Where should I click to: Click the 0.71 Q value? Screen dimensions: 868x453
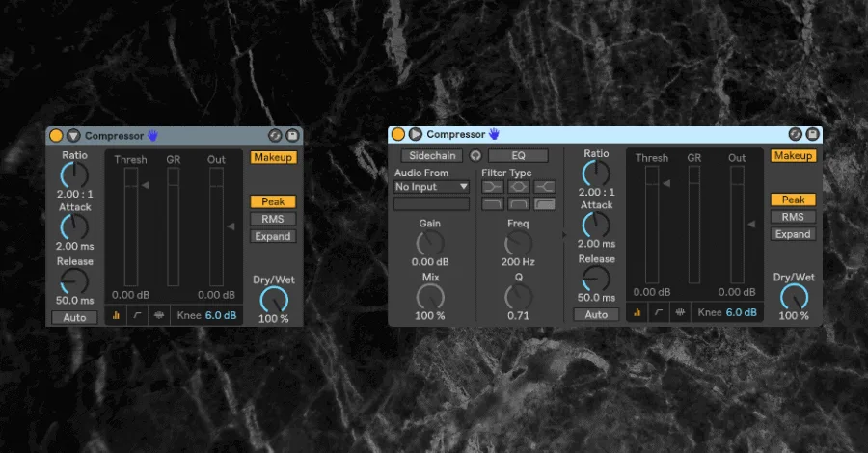(518, 316)
